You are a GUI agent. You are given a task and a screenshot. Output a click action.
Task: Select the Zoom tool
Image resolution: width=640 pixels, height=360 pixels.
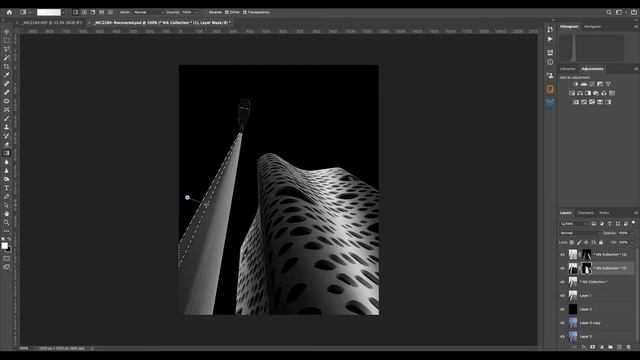click(7, 222)
